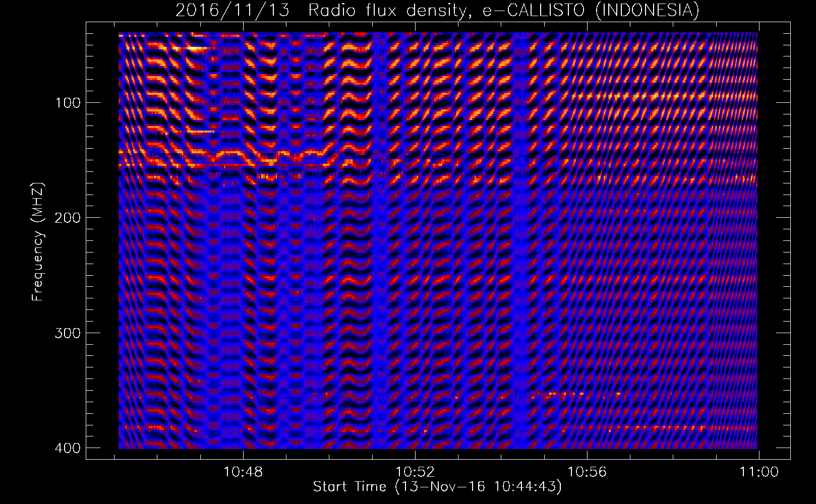
Task: Click the '100' frequency tick label
Action: coord(68,103)
